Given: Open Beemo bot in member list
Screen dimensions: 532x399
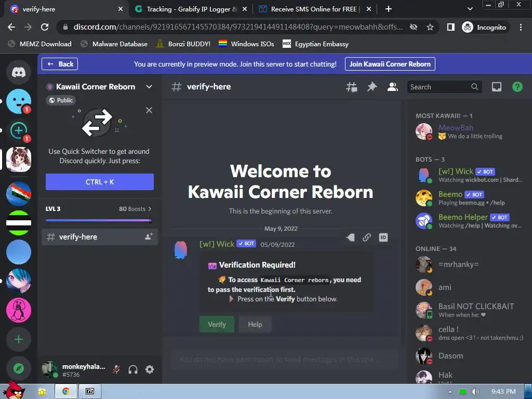Looking at the screenshot, I should click(470, 198).
